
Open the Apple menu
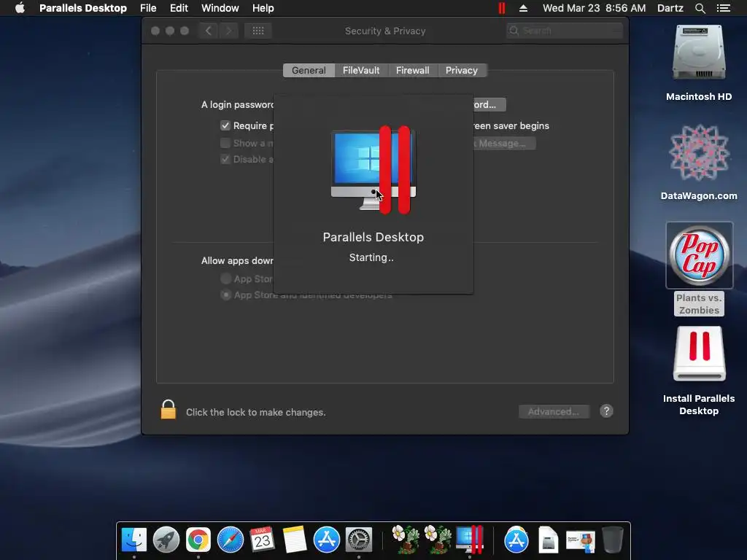click(20, 8)
